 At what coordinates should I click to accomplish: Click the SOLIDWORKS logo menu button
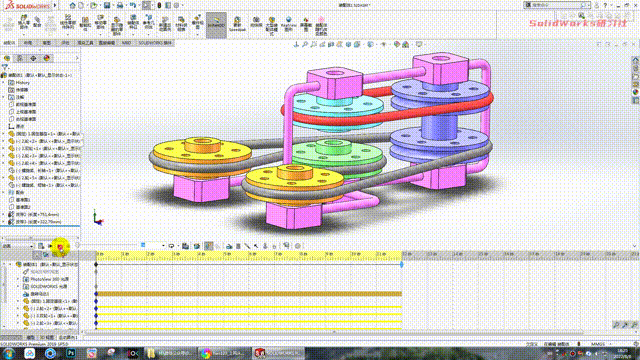[x=28, y=6]
